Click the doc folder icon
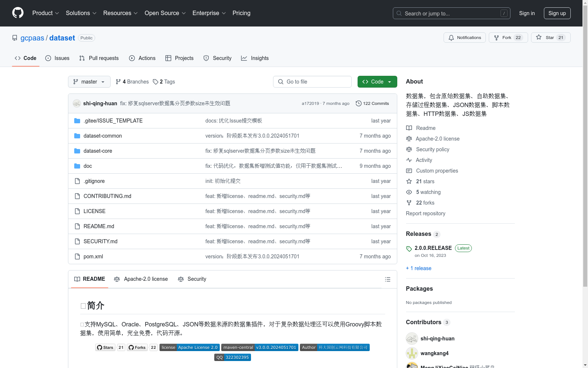The image size is (588, 368). pos(77,166)
